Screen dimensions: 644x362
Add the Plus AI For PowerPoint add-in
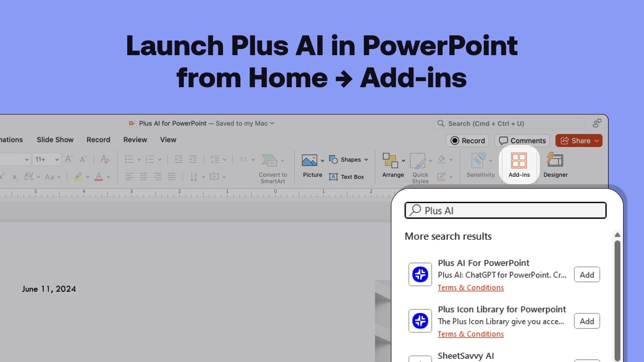587,275
